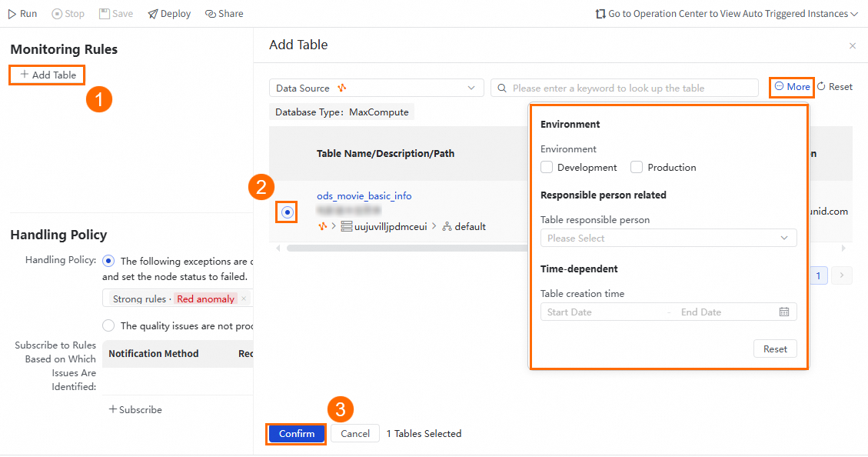Click the 1 Tables Selected text
This screenshot has width=868, height=457.
[x=424, y=434]
